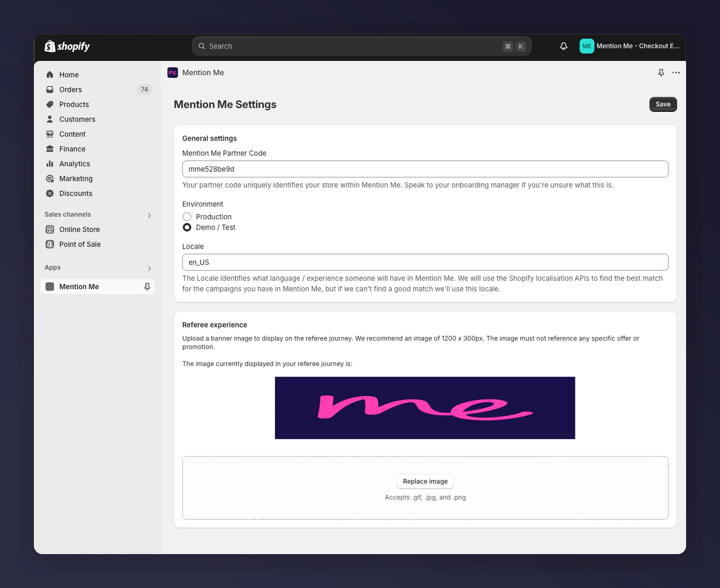Click the Products tag icon
Image resolution: width=720 pixels, height=588 pixels.
click(x=50, y=104)
